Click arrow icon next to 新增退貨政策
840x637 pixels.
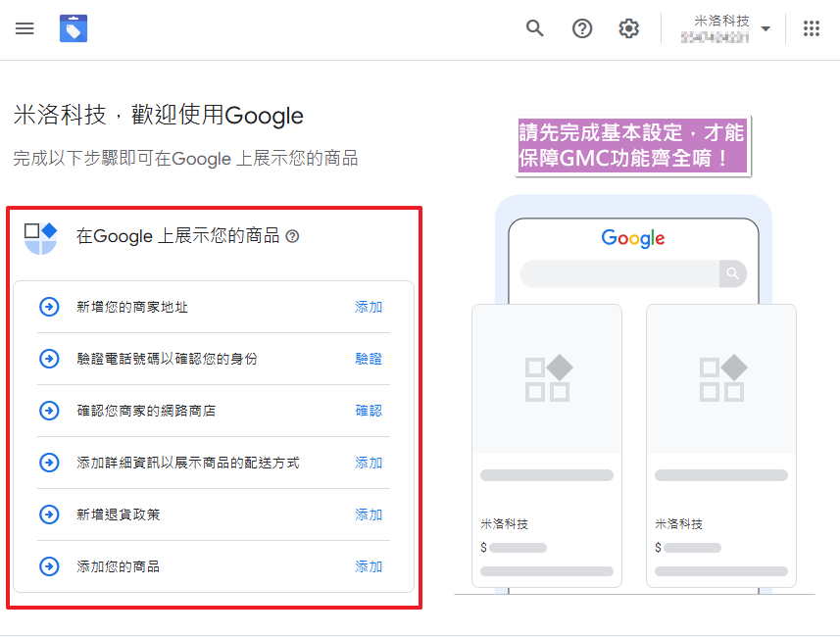[49, 514]
